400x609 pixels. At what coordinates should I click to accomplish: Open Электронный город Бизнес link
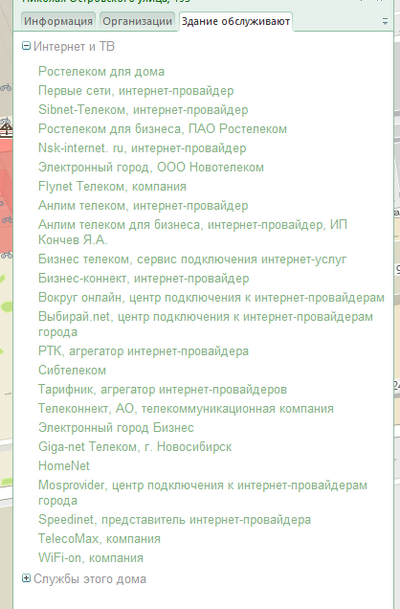coord(116,428)
